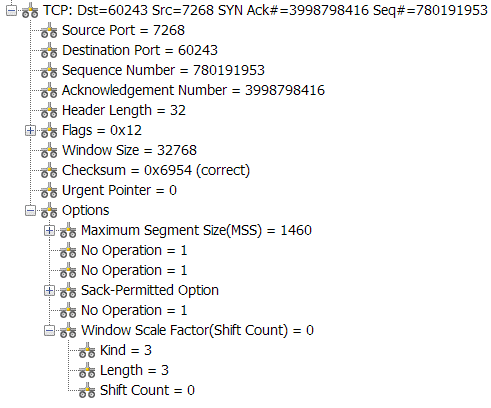Click the icon beside Source Port
The image size is (491, 408).
(49, 31)
